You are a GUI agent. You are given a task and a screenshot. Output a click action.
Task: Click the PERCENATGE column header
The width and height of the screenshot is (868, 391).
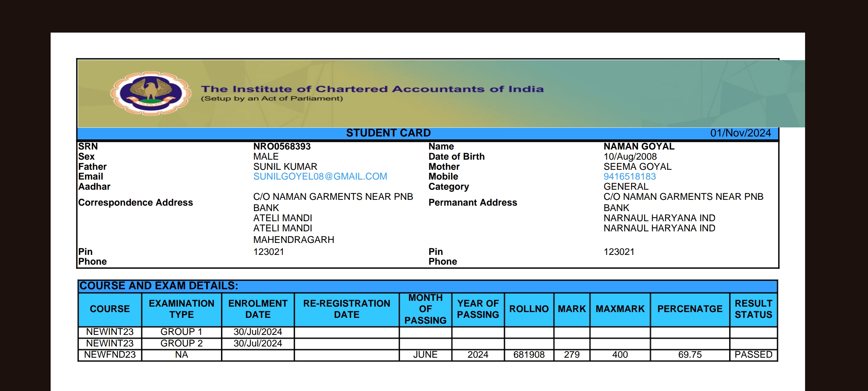click(x=690, y=309)
